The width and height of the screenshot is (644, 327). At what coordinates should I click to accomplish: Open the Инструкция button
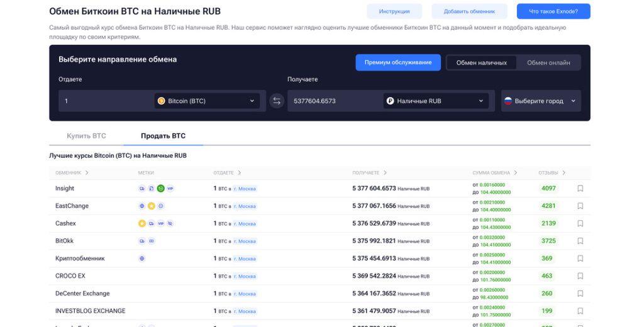(394, 11)
